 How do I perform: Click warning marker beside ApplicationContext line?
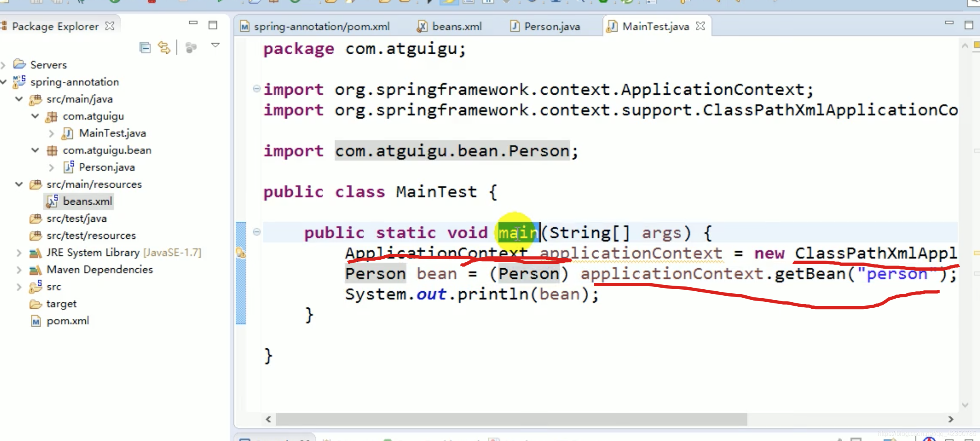(x=241, y=253)
